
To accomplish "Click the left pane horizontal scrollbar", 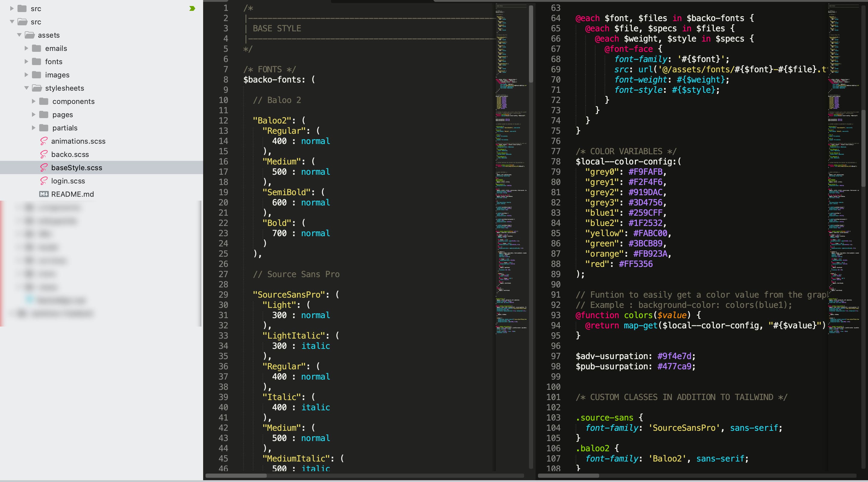I will pyautogui.click(x=236, y=476).
